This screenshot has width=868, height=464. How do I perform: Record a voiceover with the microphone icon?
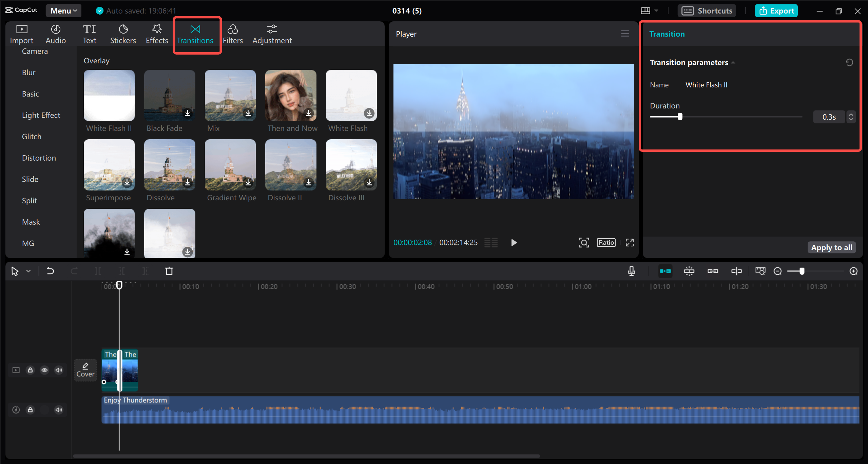click(631, 271)
